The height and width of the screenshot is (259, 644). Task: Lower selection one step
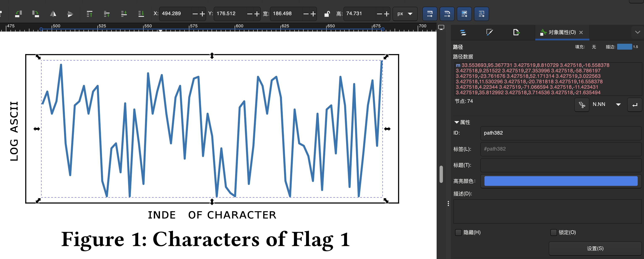(x=124, y=14)
